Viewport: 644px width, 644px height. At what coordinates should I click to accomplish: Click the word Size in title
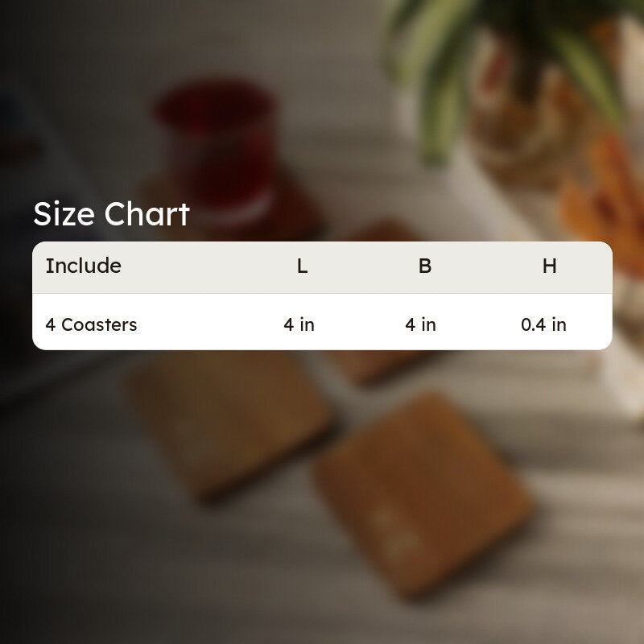coord(64,214)
